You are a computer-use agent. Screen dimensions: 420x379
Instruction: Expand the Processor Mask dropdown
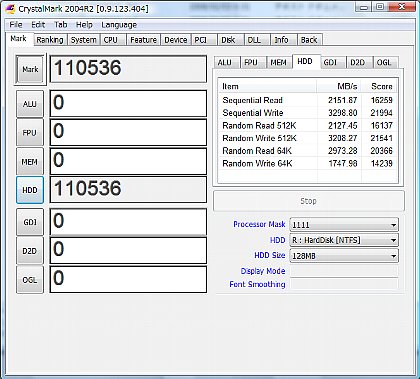pyautogui.click(x=344, y=225)
